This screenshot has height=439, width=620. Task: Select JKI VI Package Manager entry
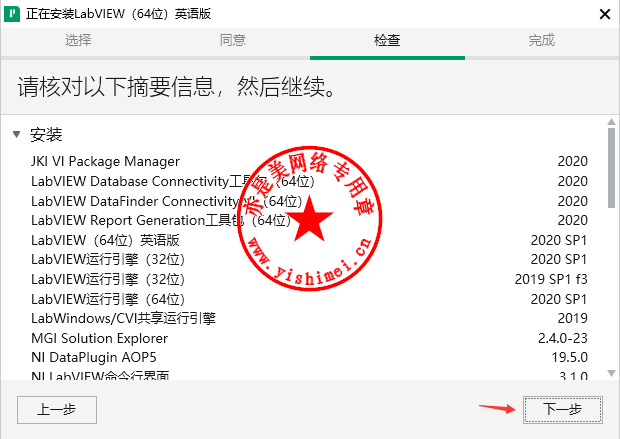coord(105,161)
